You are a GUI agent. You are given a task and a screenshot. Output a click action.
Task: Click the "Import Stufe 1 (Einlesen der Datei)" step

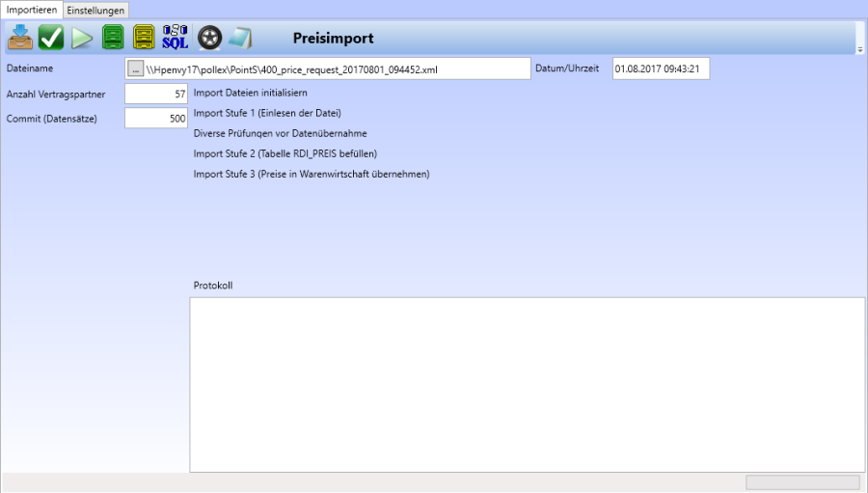[267, 113]
